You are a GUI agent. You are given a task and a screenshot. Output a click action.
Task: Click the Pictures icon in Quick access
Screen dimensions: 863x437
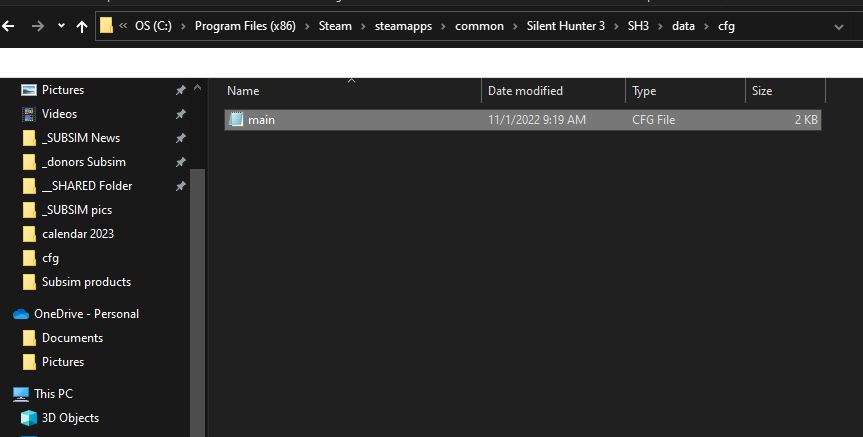click(x=29, y=90)
